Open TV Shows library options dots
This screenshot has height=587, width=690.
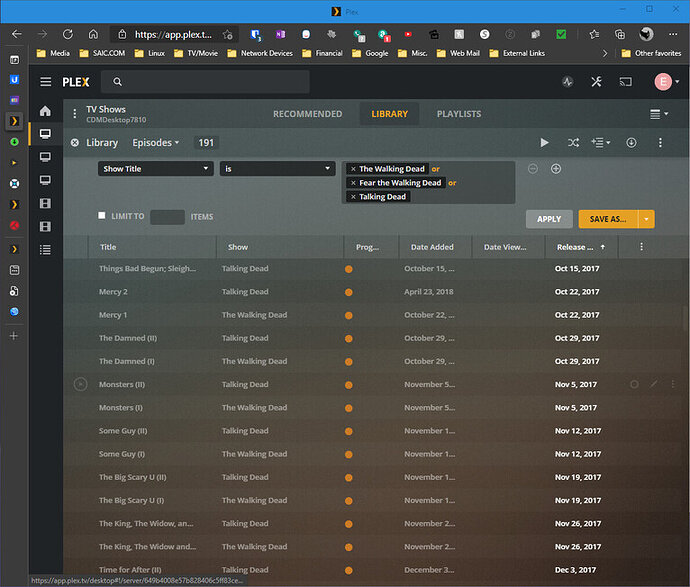[x=75, y=114]
